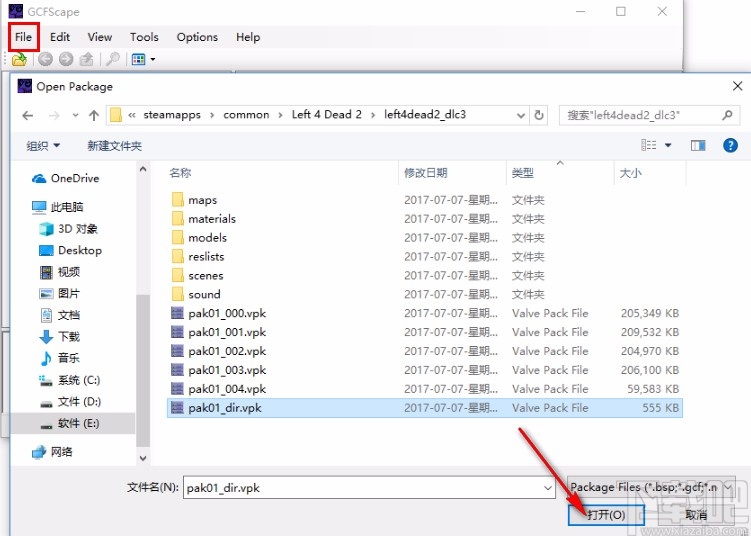Select 视频 in the navigation pane
The image size is (751, 536).
[59, 272]
